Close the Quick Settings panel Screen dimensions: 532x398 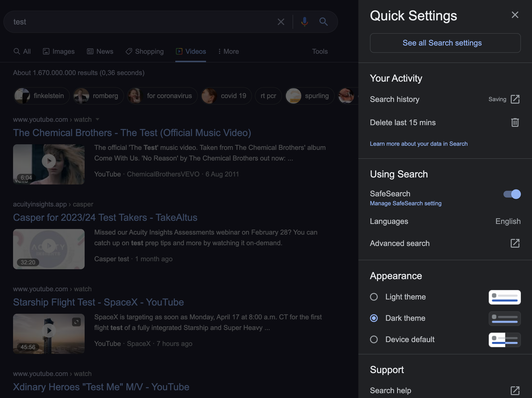coord(515,15)
